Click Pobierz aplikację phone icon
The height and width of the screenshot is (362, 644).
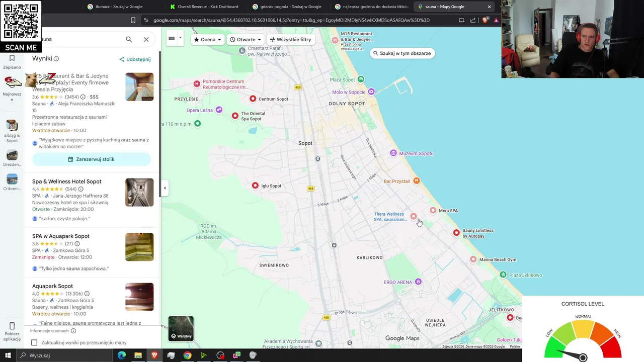(12, 326)
